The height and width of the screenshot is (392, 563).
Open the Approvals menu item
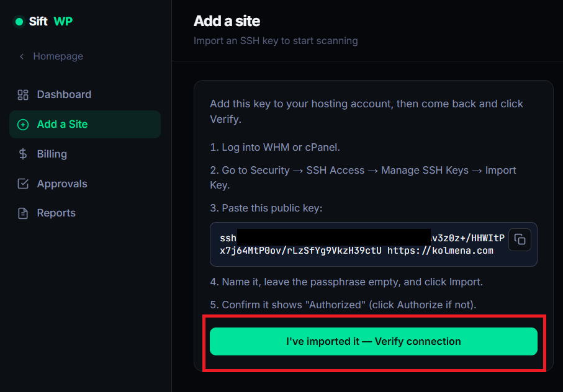point(85,184)
